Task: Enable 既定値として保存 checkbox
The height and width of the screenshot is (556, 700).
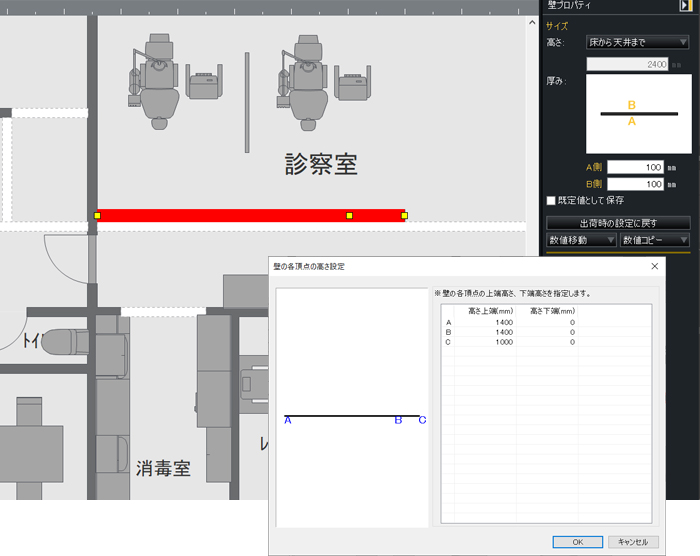Action: tap(552, 200)
